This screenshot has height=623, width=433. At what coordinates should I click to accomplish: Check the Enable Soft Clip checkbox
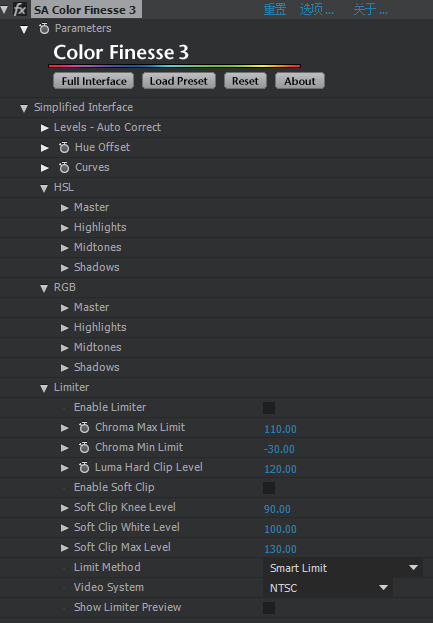click(x=269, y=488)
